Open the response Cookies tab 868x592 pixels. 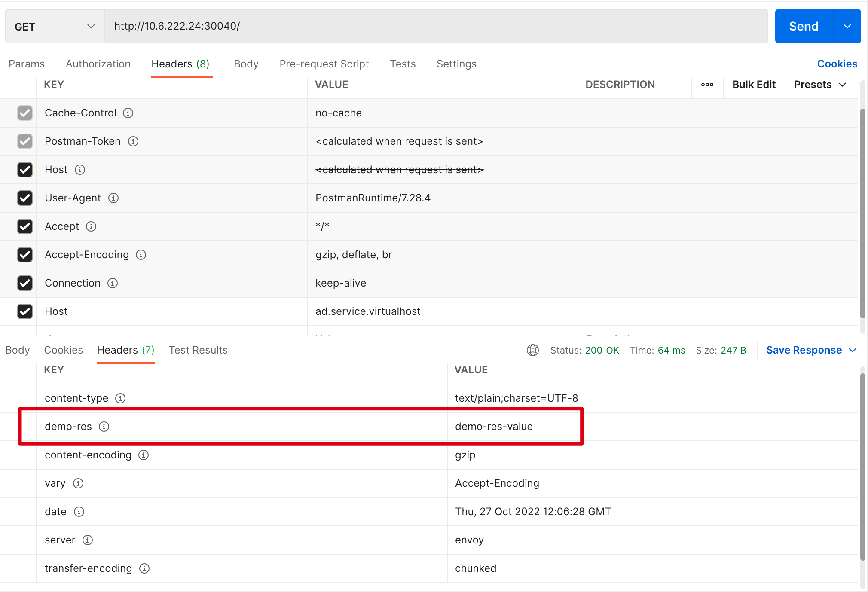[x=64, y=350]
